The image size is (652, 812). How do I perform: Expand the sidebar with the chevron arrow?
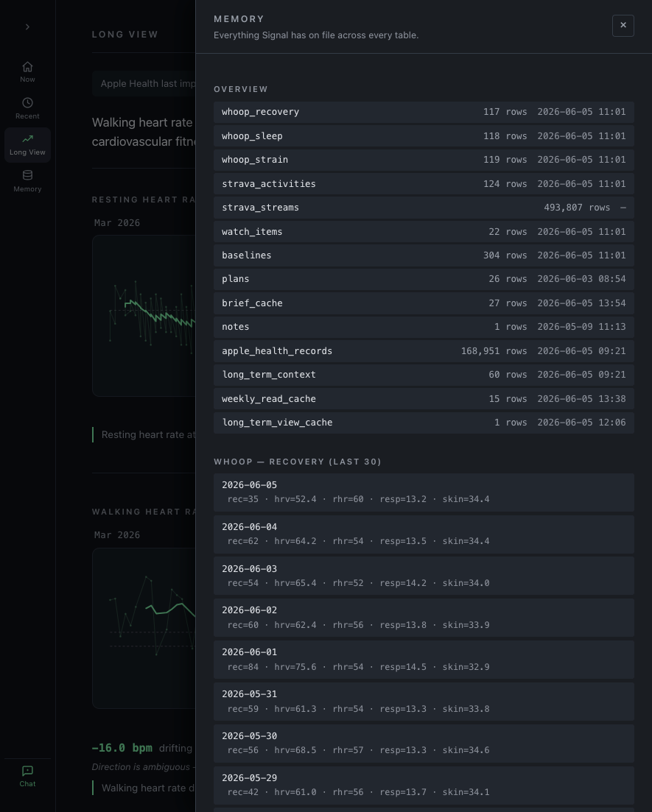point(27,27)
